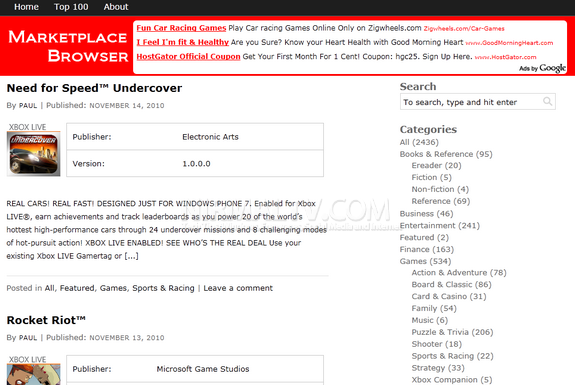Click the Ads by Google label
The image size is (575, 385).
pyautogui.click(x=542, y=68)
